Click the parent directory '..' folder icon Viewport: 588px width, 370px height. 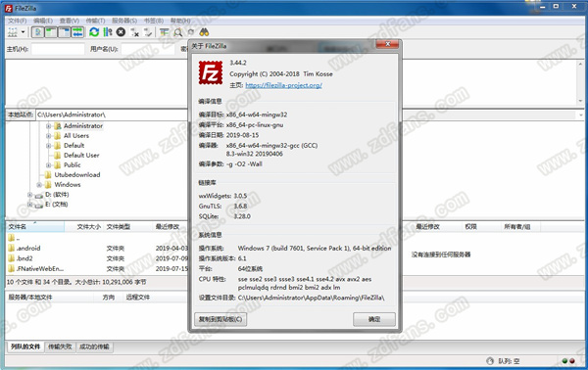click(x=11, y=238)
